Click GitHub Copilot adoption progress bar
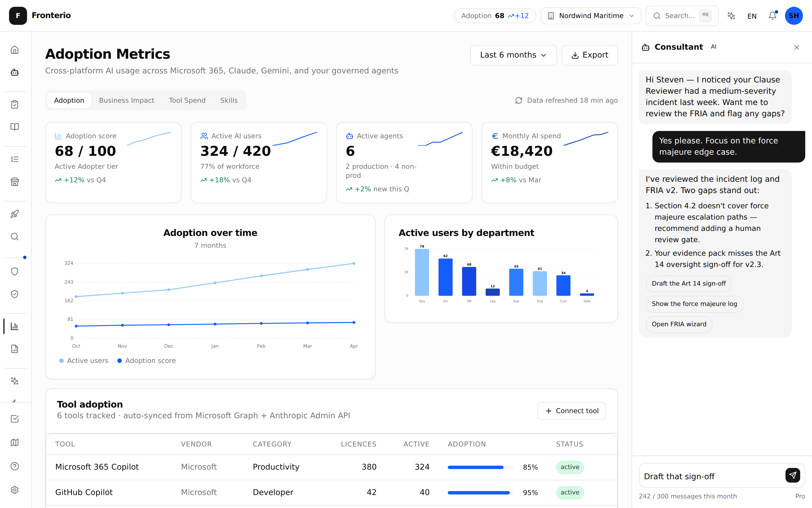Viewport: 812px width, 508px height. (x=480, y=492)
